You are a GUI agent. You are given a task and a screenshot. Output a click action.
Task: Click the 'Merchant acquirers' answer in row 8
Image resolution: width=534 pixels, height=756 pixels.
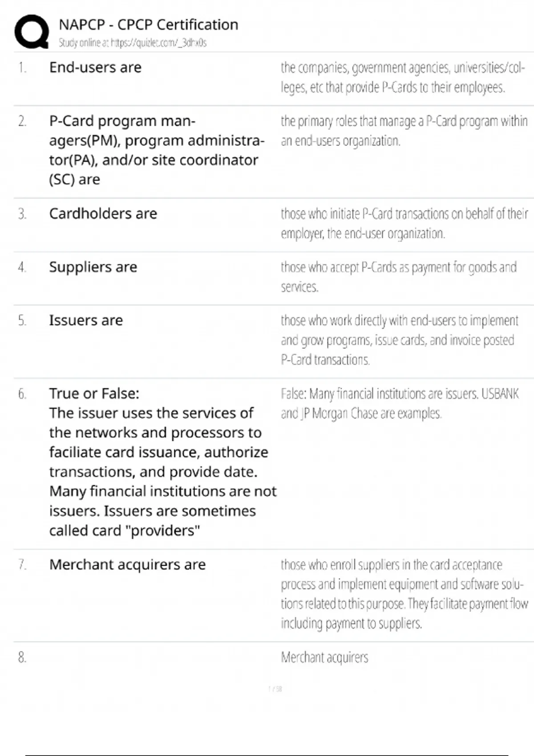coord(324,657)
